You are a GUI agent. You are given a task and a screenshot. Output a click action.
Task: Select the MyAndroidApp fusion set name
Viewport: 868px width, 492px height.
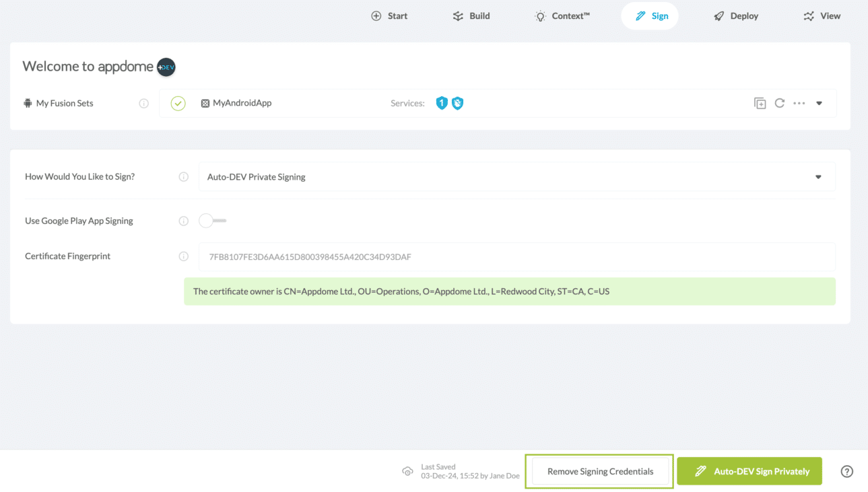[242, 104]
